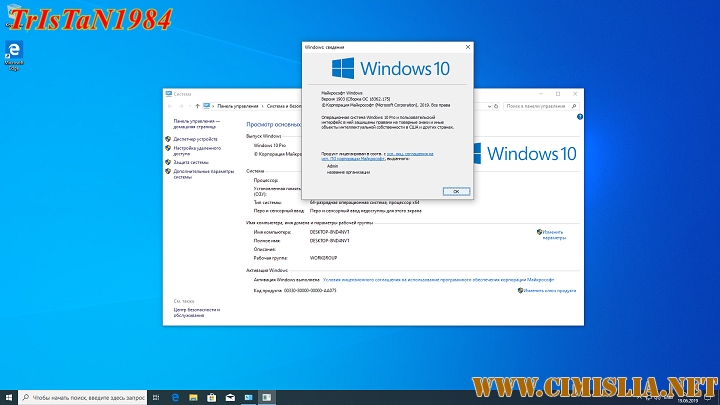Open 'Панель управления — домашняя страница'
This screenshot has width=720, height=405.
pos(197,124)
